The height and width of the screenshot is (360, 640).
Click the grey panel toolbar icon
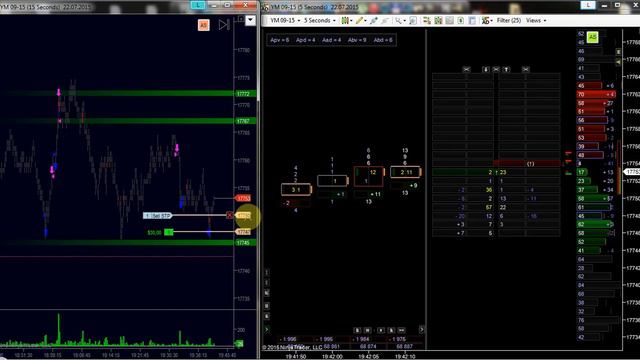tap(449, 20)
